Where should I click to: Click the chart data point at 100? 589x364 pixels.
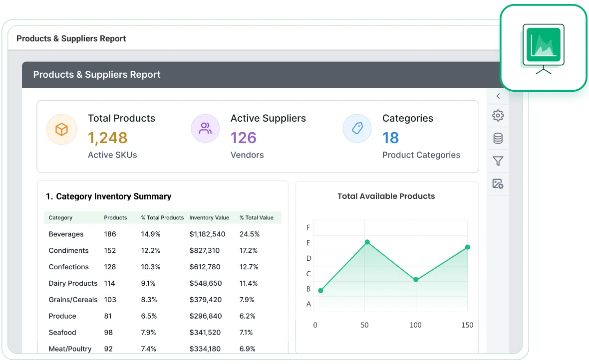416,280
